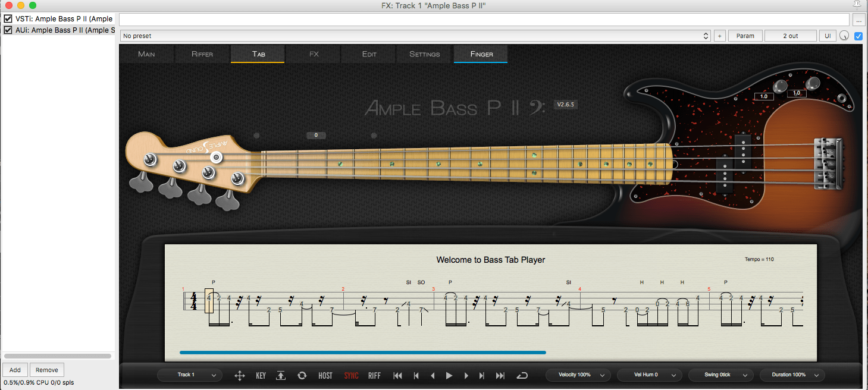Click the Tempo = 110 text
Viewport: 868px width, 390px height.
point(759,259)
